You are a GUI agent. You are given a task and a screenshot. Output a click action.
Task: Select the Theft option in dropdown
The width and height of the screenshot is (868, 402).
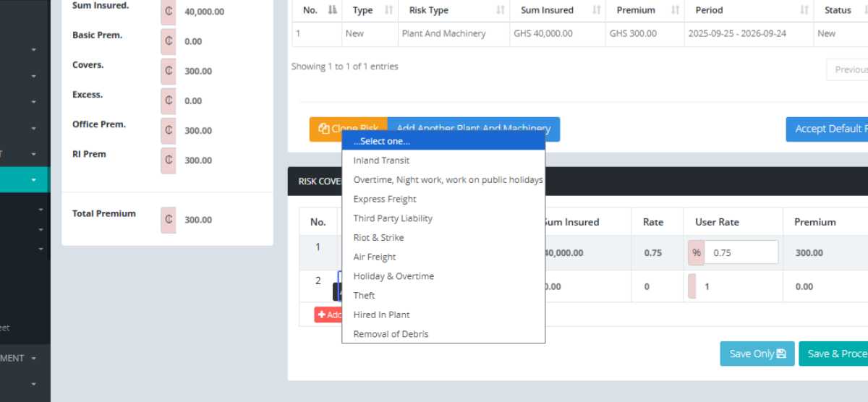[x=365, y=295]
